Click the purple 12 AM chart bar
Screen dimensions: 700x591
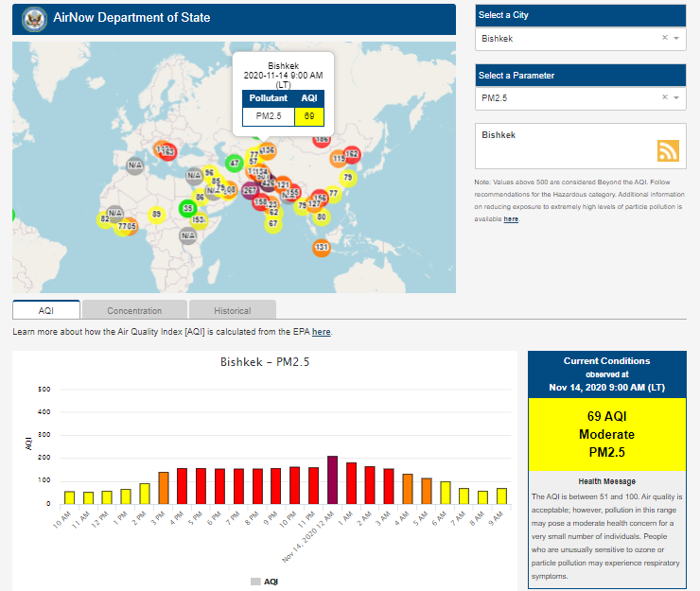[332, 479]
